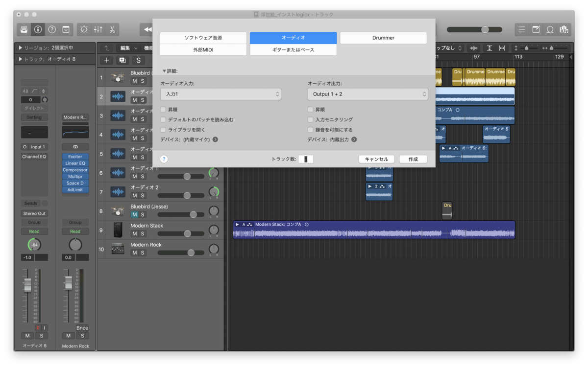Unmute the Bluebird (Jesse) track
Viewport: 588px width, 368px height.
click(134, 214)
